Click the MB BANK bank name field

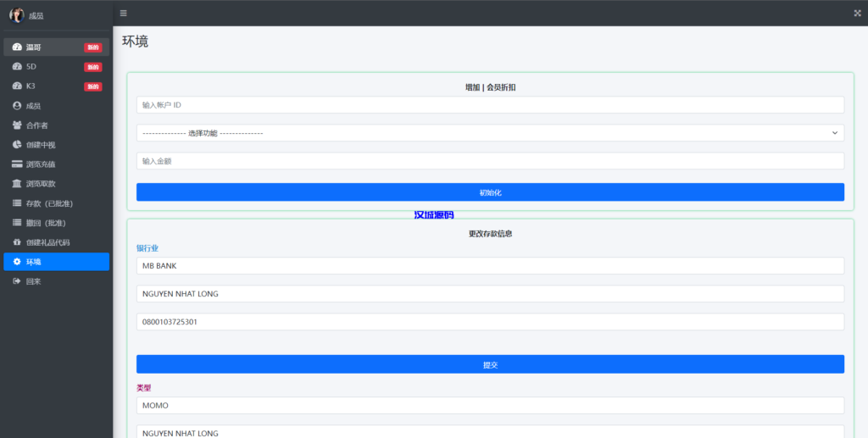tap(490, 266)
